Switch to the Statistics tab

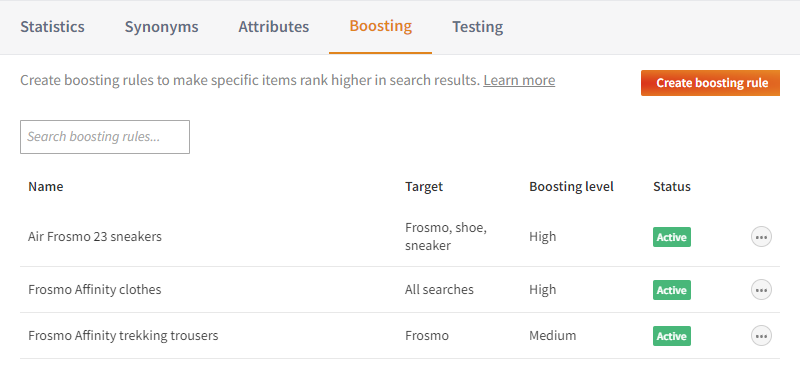(x=53, y=27)
